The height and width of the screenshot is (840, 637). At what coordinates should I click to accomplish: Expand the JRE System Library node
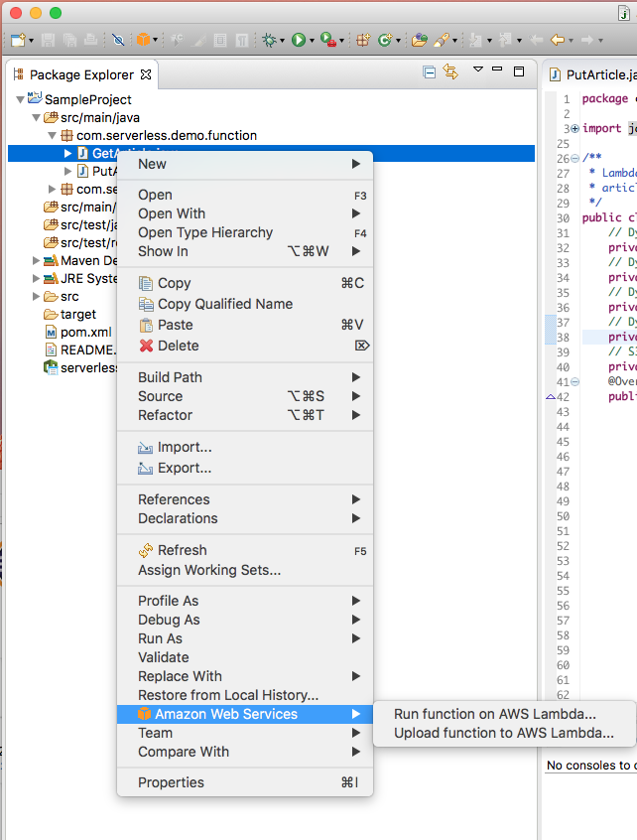click(36, 279)
